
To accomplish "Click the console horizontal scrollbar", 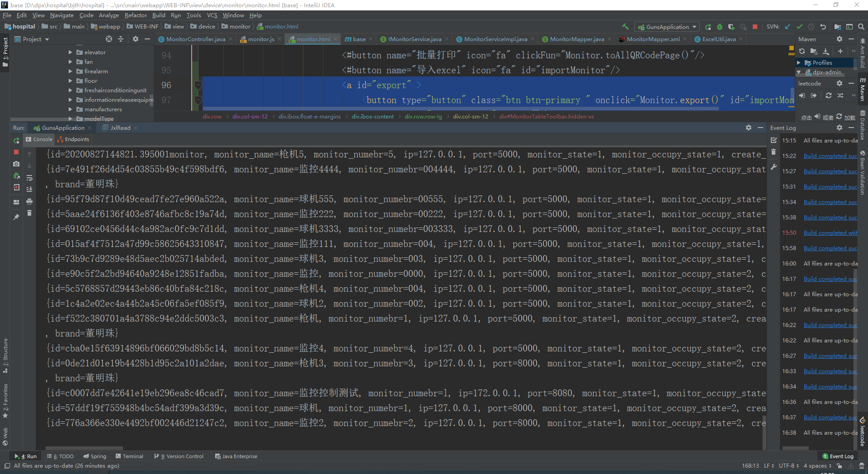I will click(84, 448).
